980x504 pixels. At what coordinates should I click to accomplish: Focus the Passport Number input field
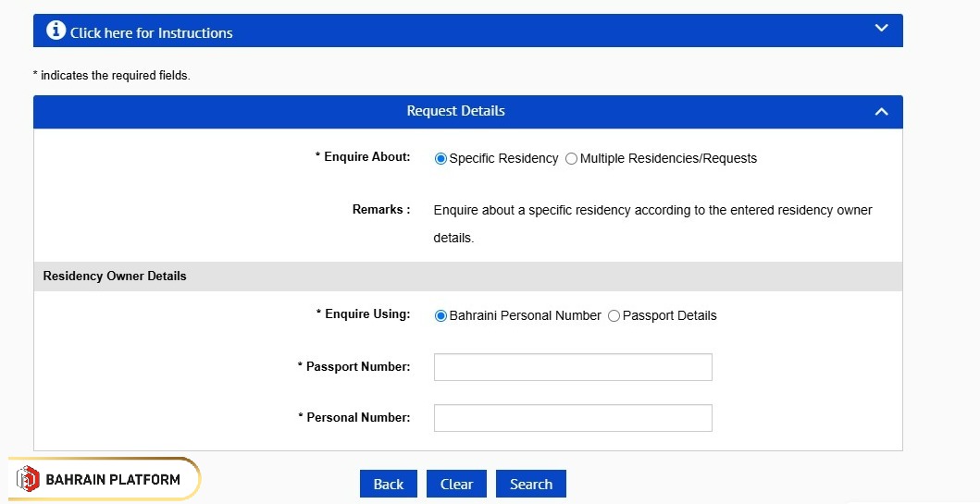tap(573, 367)
